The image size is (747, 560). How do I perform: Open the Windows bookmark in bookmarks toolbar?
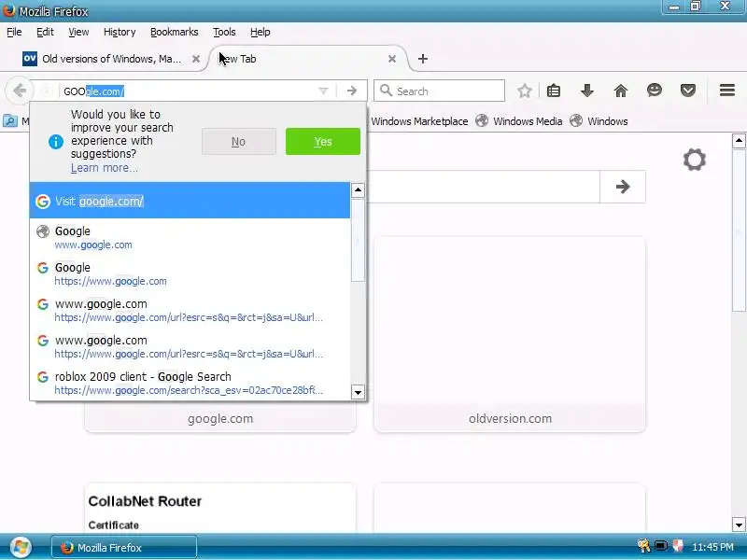(599, 121)
